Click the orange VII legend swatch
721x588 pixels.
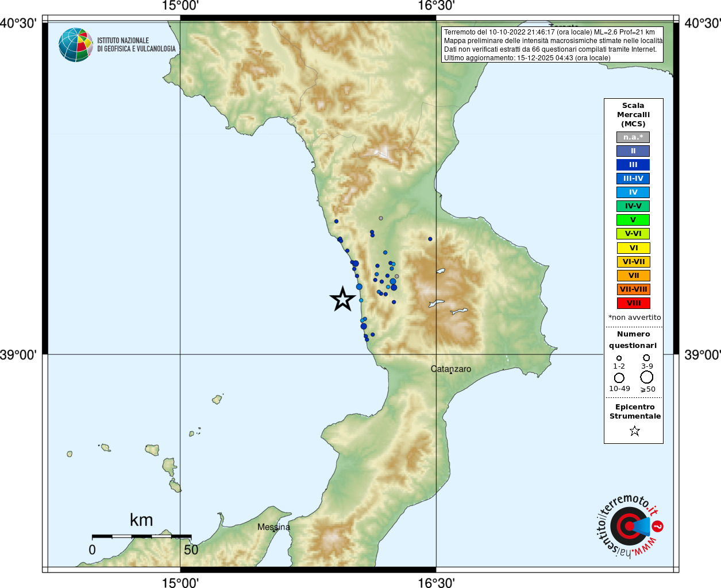click(x=634, y=276)
